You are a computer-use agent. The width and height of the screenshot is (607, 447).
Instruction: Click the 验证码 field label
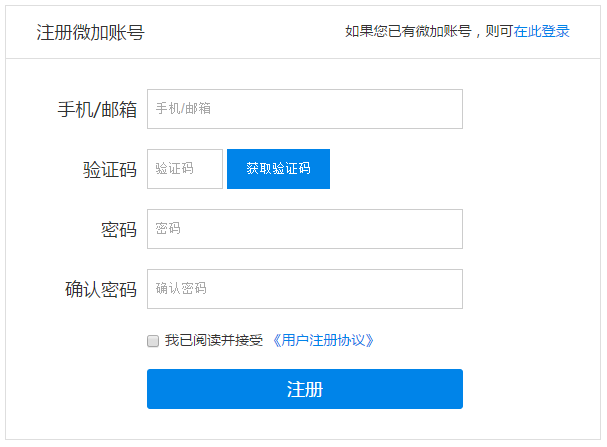pyautogui.click(x=110, y=169)
